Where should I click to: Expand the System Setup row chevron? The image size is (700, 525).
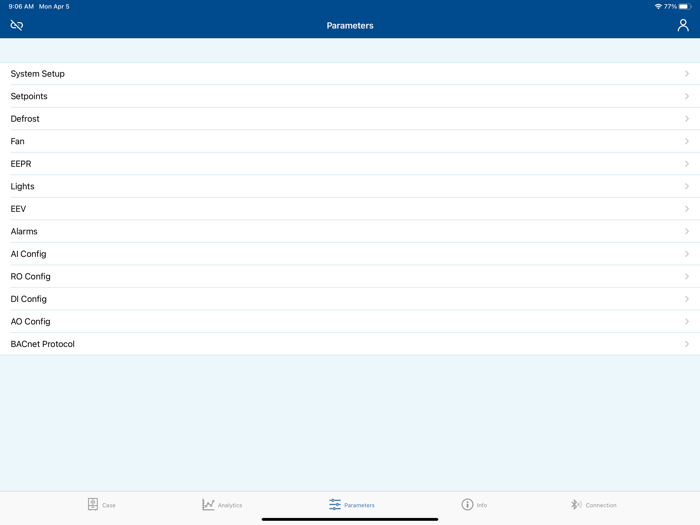point(687,74)
